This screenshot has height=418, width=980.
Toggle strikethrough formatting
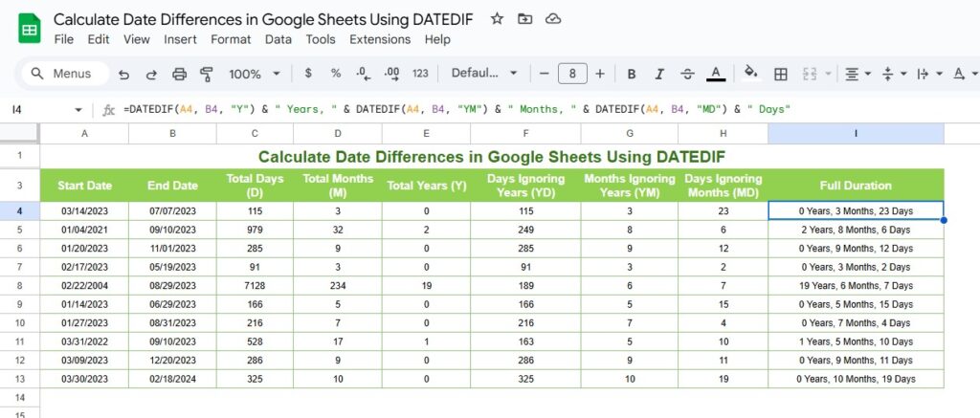tap(687, 74)
